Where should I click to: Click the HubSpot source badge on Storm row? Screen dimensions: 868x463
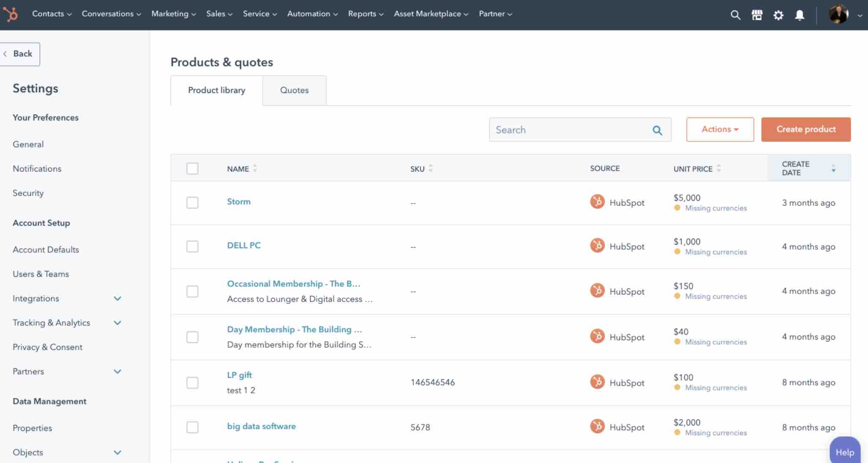[597, 202]
